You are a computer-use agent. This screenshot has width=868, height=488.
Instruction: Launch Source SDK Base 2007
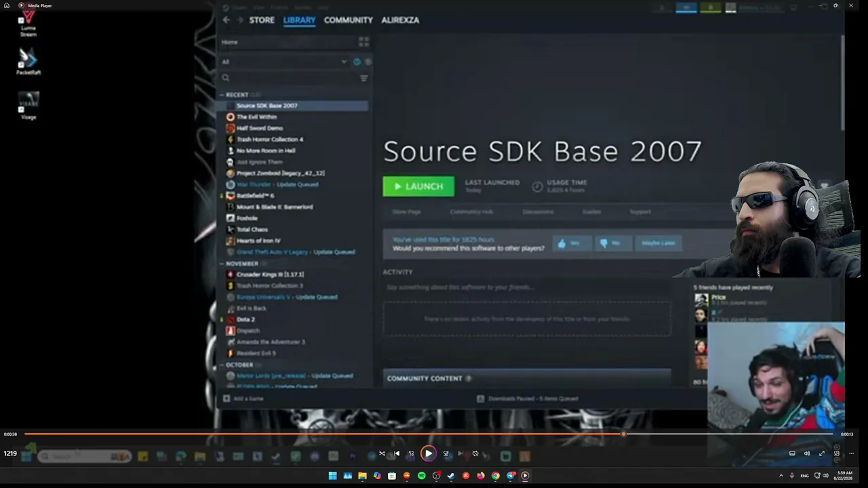coord(418,186)
